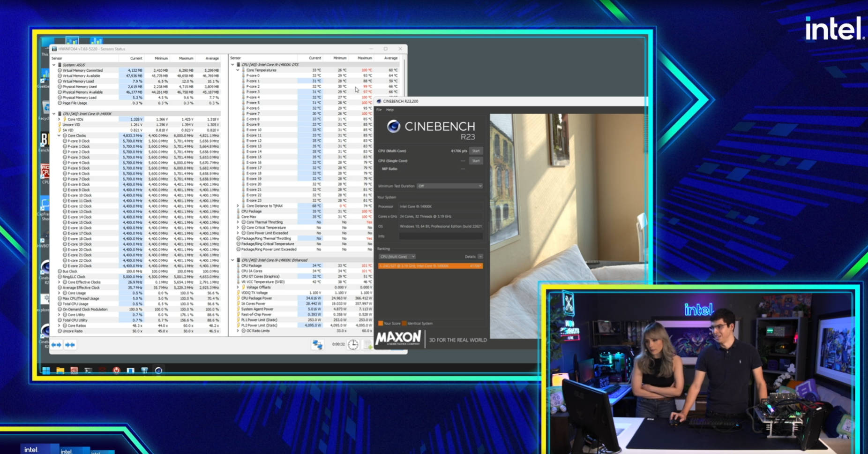Viewport: 868px width, 454px height.
Task: Start the CPU Multi Core test
Action: tap(476, 151)
